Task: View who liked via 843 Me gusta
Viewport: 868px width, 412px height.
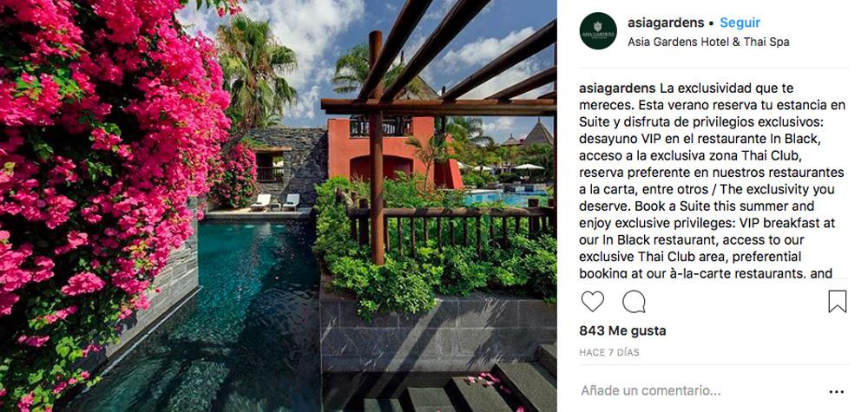Action: (622, 330)
